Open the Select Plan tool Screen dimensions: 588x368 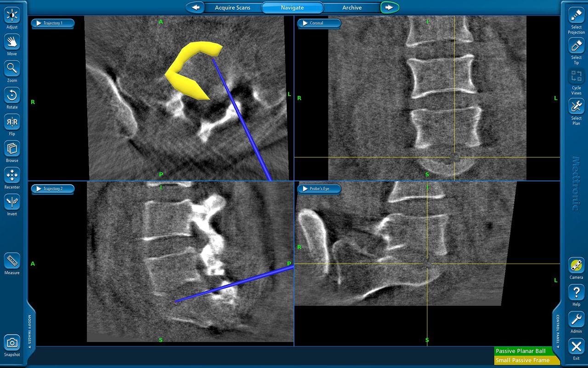coord(576,106)
